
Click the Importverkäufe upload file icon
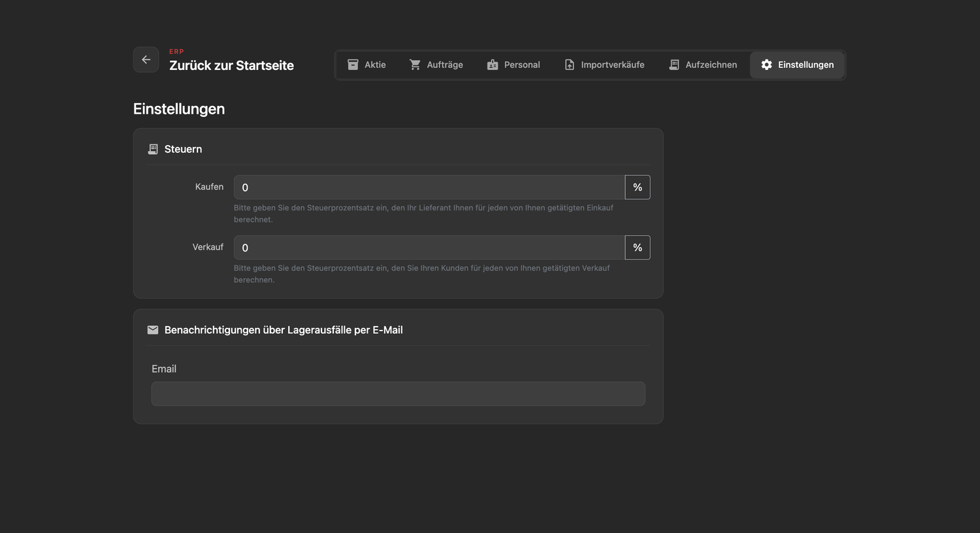[x=570, y=65]
